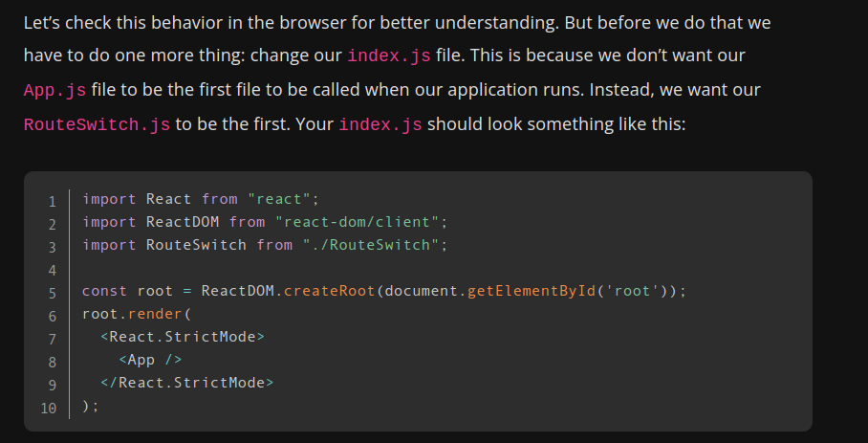Click the 'RouteSwitch.js' inline code in the paragraph

[x=97, y=125]
